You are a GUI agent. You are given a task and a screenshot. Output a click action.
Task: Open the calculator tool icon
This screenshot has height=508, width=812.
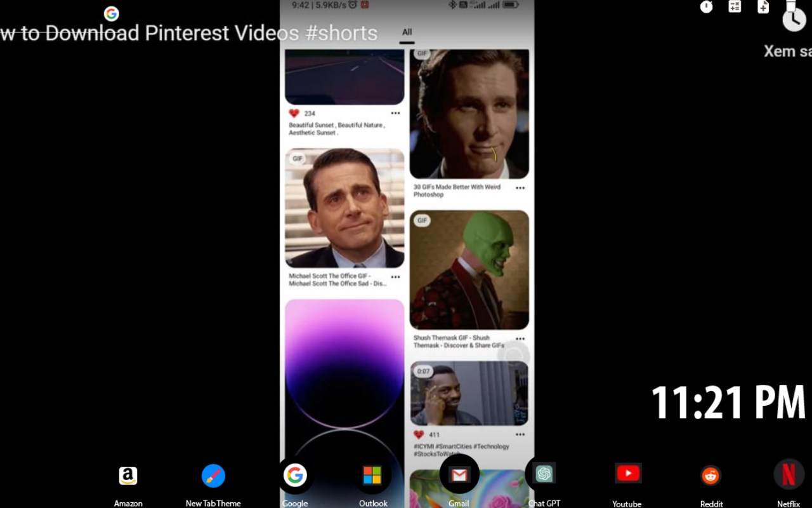(735, 6)
